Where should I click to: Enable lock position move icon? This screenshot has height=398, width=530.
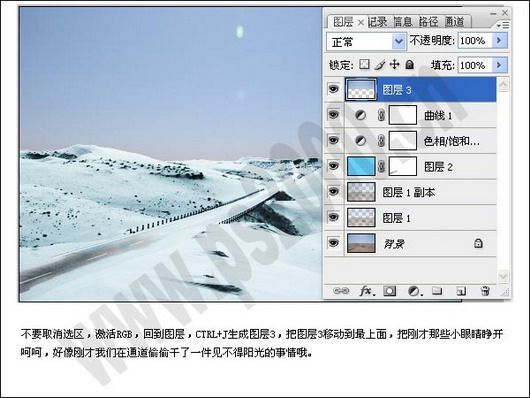click(x=394, y=64)
